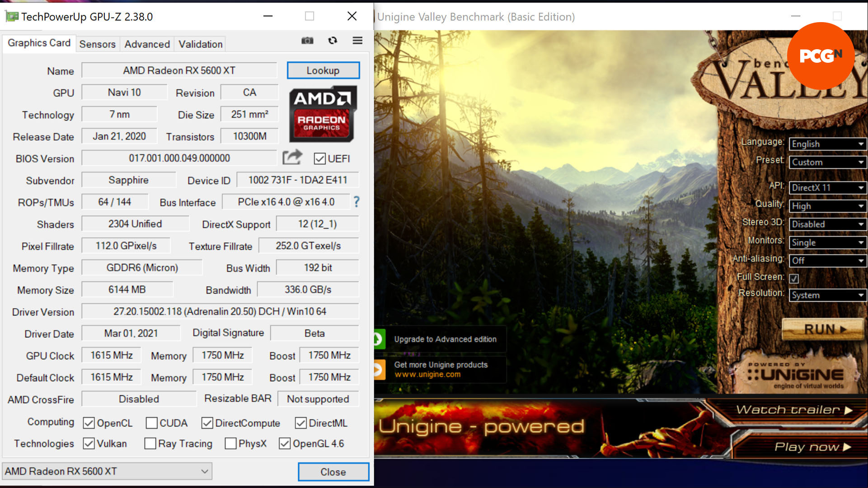Screen dimensions: 868x488
Task: Click the Memory Size value 6144 MB
Action: point(127,289)
